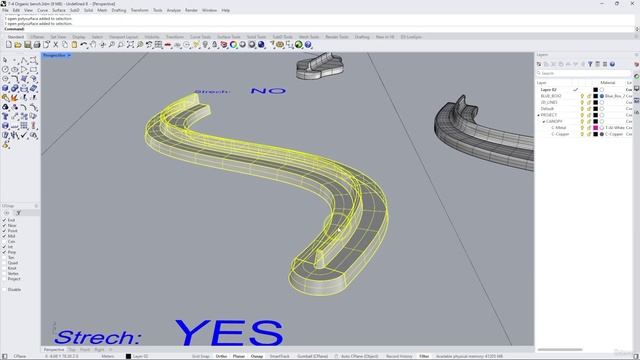This screenshot has height=360, width=640.
Task: Open the Curve menu
Action: pyautogui.click(x=42, y=10)
